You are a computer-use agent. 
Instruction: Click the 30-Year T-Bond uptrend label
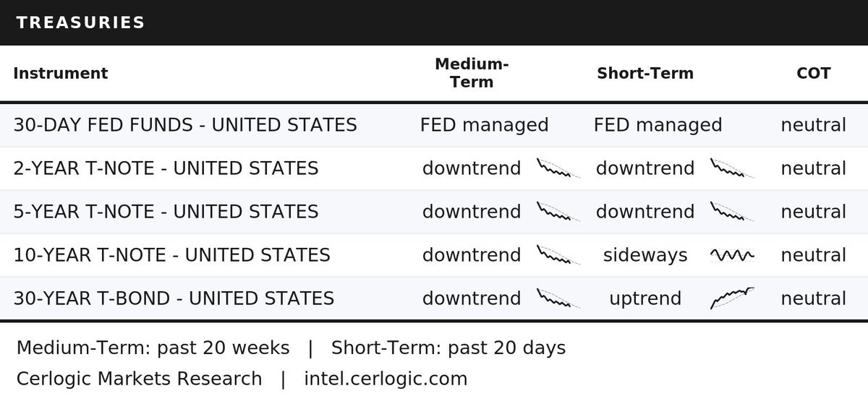(x=645, y=298)
